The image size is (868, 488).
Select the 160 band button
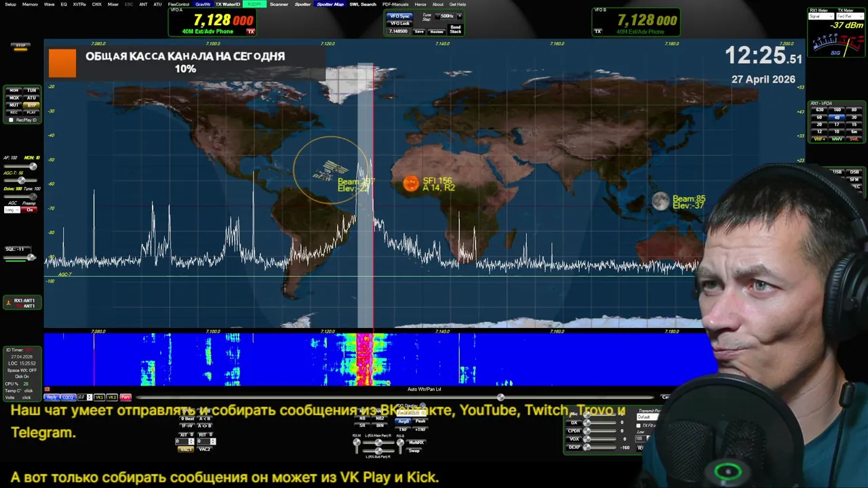(x=837, y=110)
